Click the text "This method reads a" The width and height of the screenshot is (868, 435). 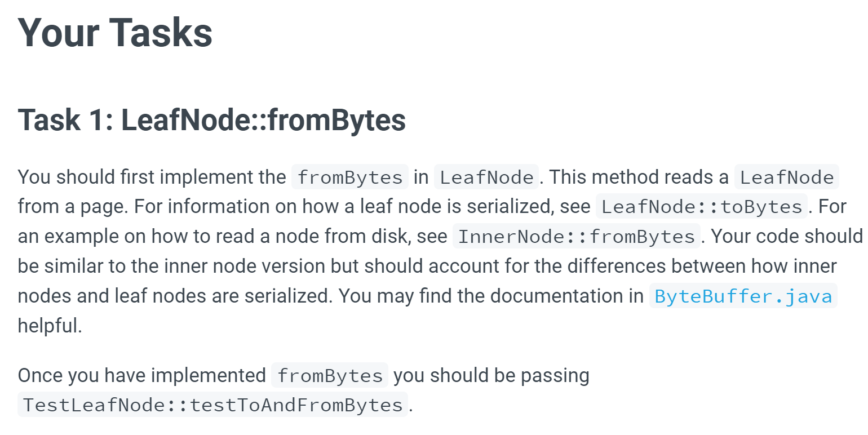pos(639,177)
